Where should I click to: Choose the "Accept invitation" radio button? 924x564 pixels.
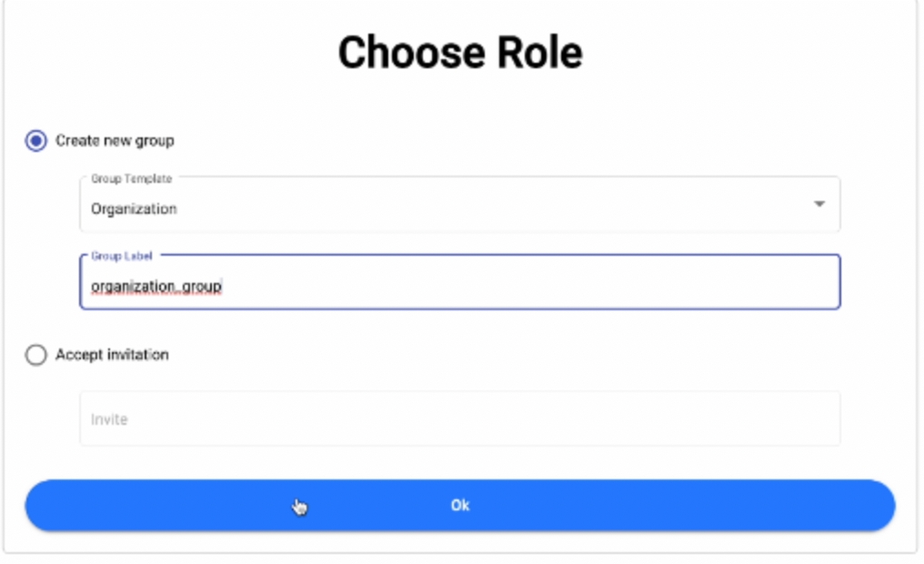pyautogui.click(x=35, y=355)
